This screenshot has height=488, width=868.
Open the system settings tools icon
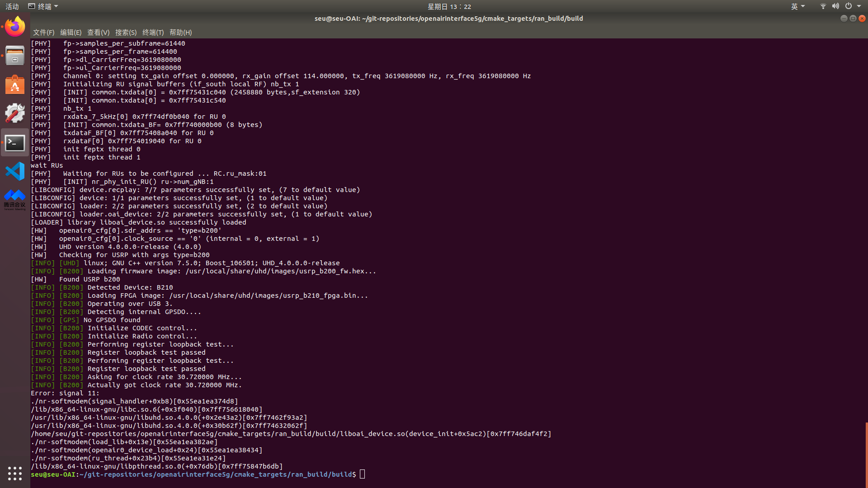15,113
